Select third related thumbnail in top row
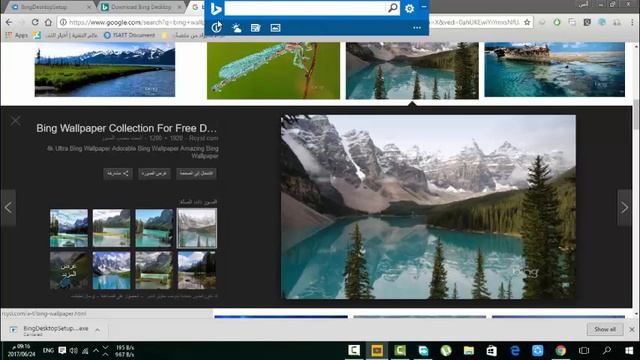The width and height of the screenshot is (640, 360). point(154,228)
